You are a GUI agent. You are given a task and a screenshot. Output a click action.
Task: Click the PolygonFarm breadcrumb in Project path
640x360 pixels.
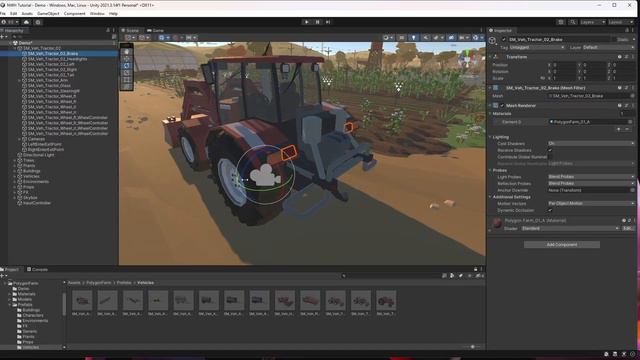(98, 282)
